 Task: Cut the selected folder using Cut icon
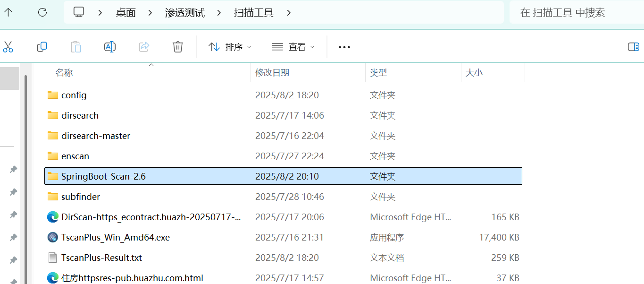8,47
